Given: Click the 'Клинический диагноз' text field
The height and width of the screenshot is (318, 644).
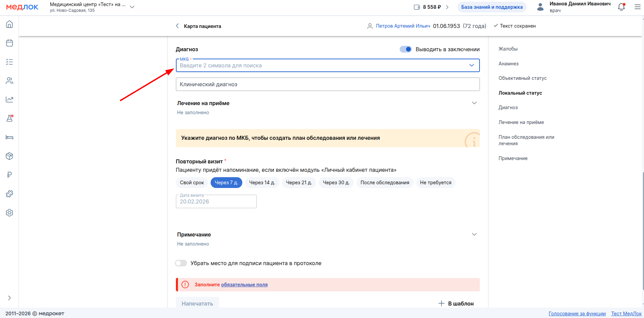Looking at the screenshot, I should pos(328,84).
